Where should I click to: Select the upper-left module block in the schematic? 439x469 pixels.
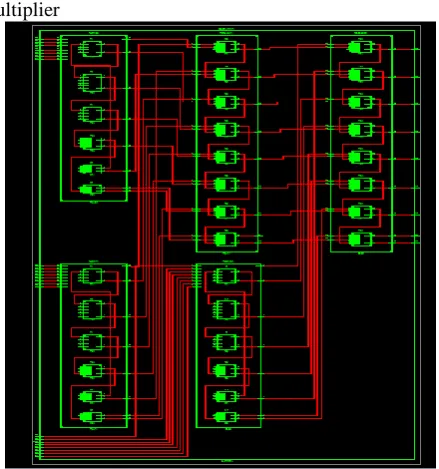pyautogui.click(x=94, y=118)
